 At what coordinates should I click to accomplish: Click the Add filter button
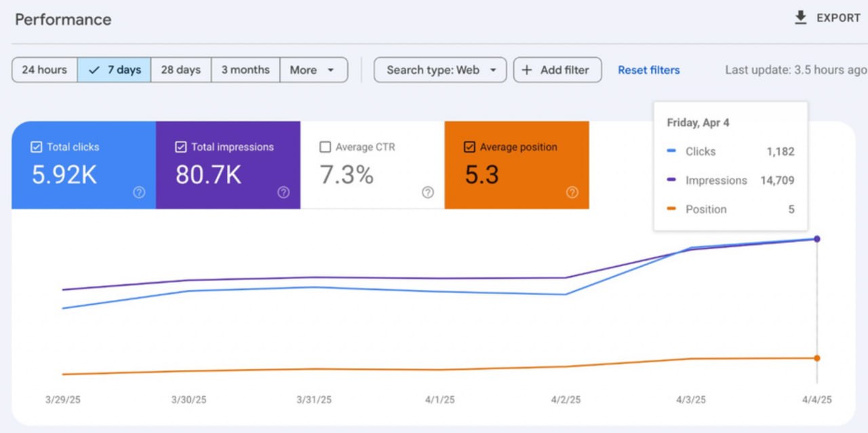[x=557, y=70]
